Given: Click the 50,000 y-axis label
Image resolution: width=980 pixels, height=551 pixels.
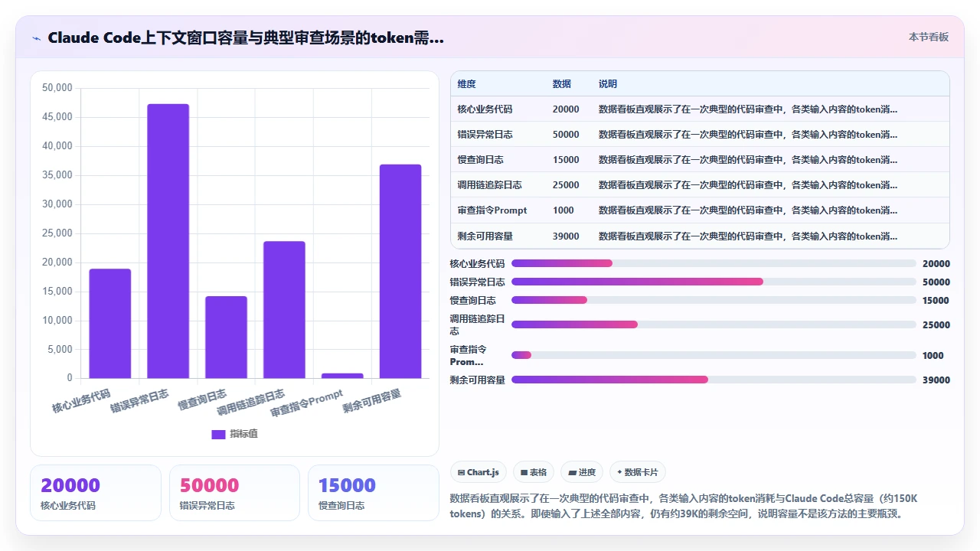Looking at the screenshot, I should tap(57, 88).
